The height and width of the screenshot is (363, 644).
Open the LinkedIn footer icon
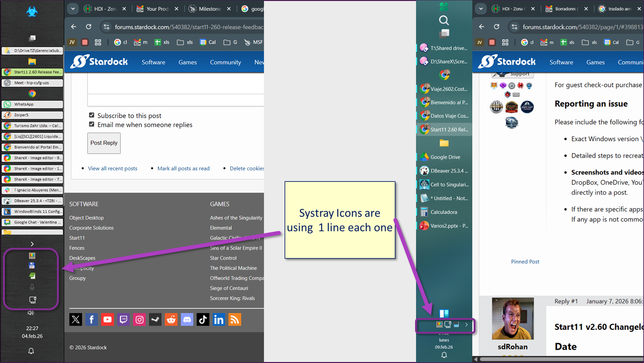click(219, 320)
